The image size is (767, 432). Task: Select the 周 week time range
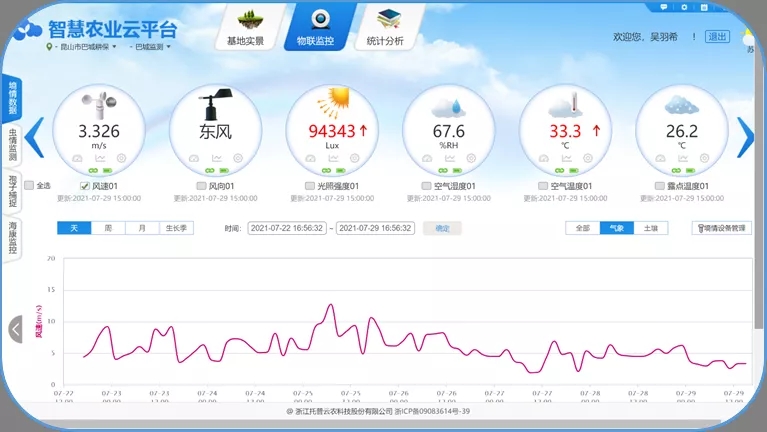108,228
